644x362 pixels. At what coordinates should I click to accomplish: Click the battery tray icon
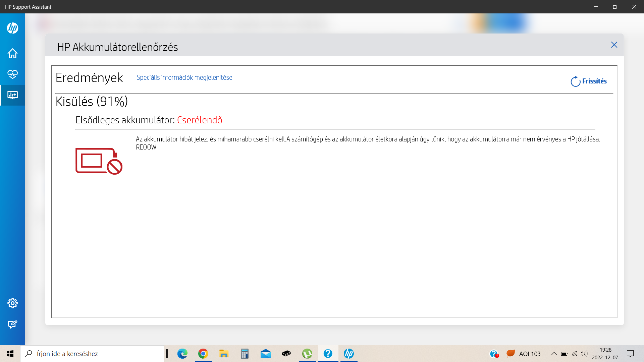(x=564, y=354)
